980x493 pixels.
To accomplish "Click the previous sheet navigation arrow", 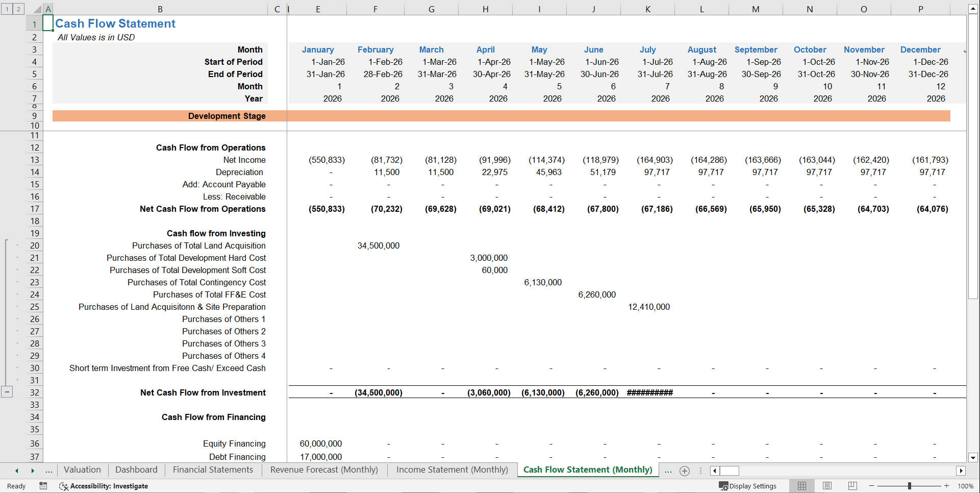I will coord(16,470).
